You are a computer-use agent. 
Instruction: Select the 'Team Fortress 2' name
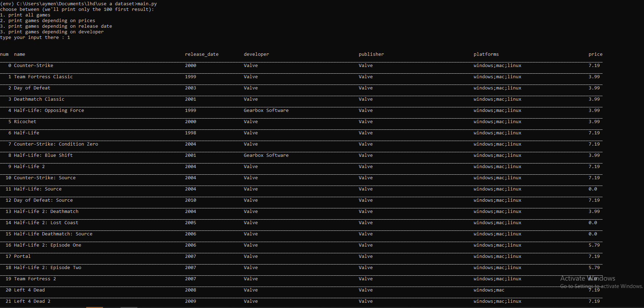pos(35,279)
